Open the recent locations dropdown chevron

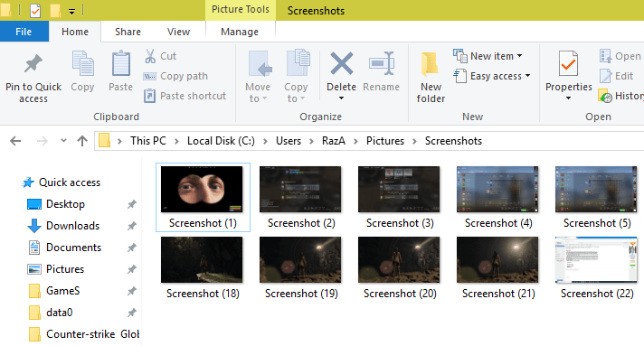tap(63, 141)
